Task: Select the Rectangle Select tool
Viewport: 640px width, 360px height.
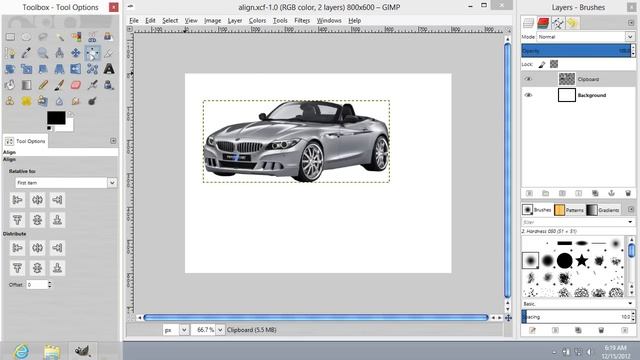Action: click(x=10, y=37)
